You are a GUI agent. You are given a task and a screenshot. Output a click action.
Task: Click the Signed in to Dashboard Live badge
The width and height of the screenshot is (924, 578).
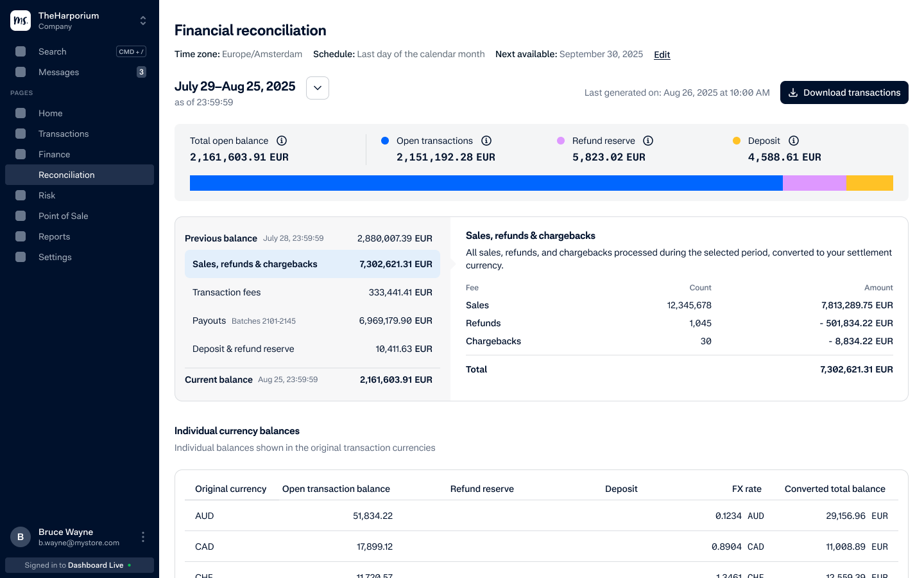click(80, 565)
